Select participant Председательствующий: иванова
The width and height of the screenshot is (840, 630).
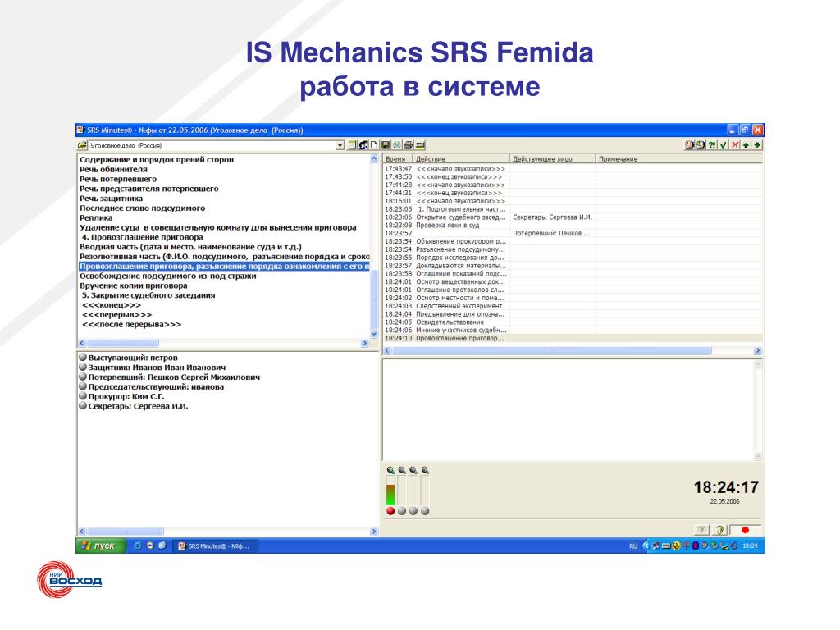(152, 387)
